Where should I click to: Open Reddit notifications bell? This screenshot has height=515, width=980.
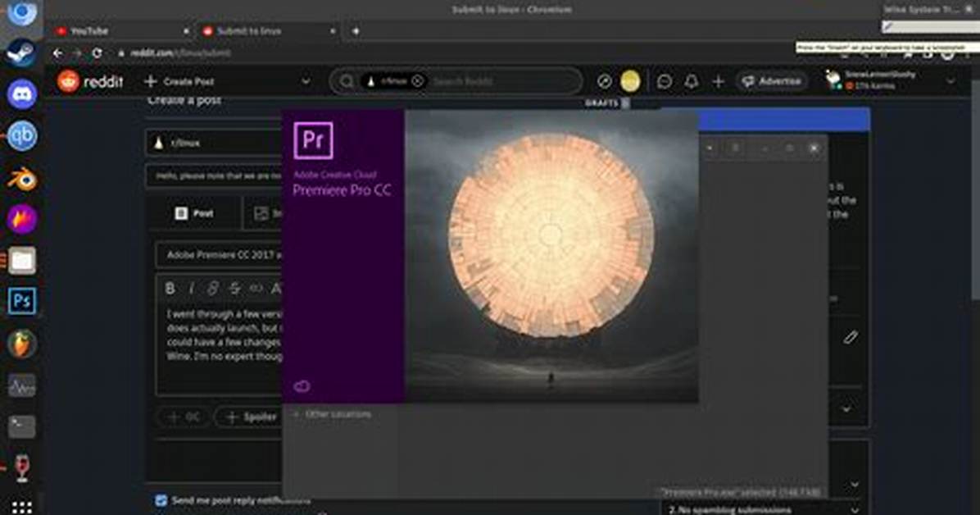click(x=692, y=81)
